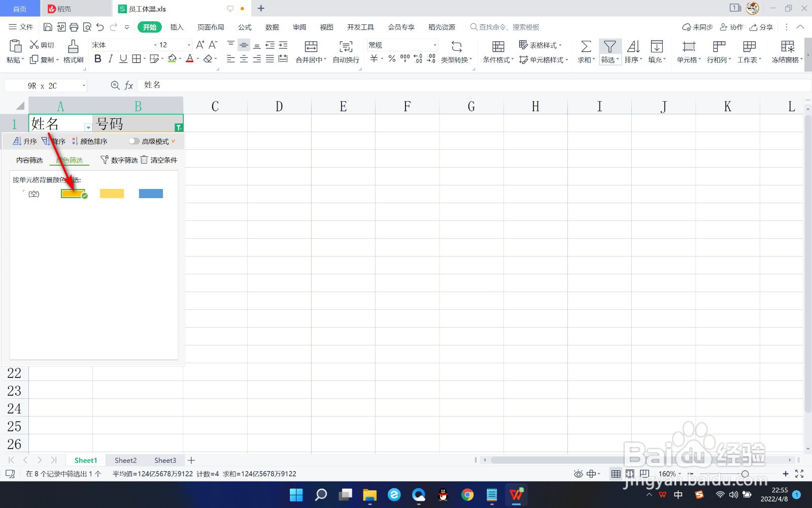Click 颜色排序 color sort button

tap(90, 141)
